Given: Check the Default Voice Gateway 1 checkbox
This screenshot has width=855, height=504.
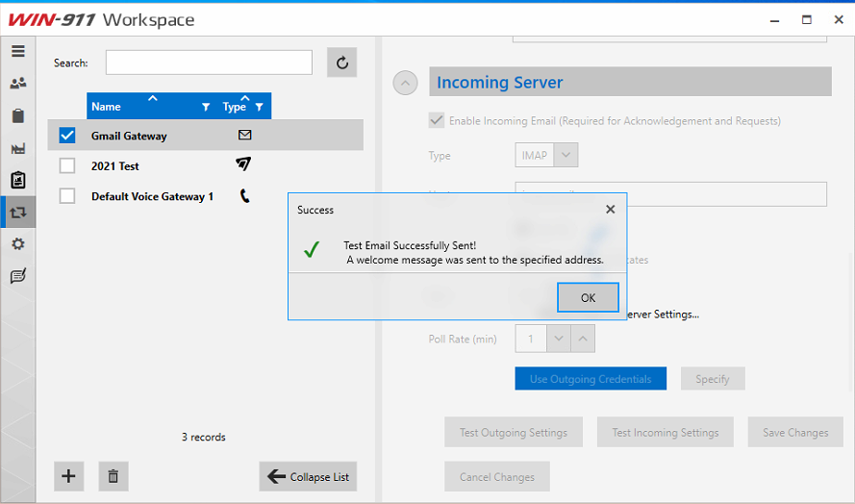Looking at the screenshot, I should [67, 196].
